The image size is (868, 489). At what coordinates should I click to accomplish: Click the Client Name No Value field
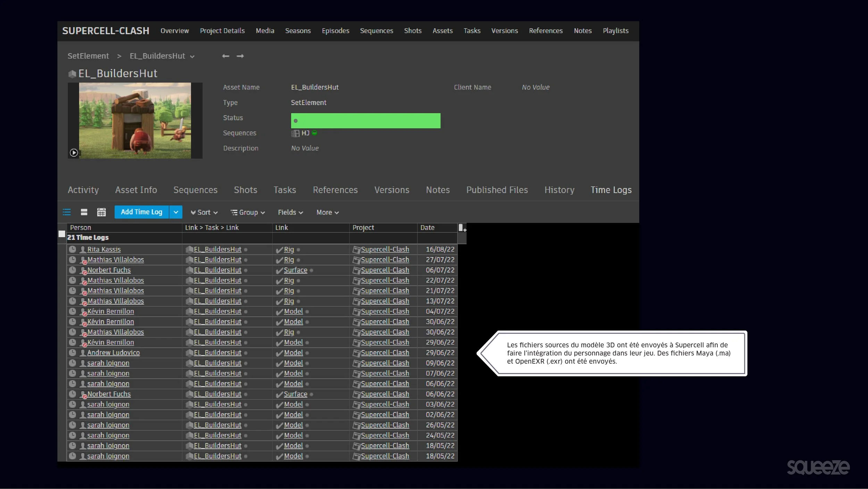[x=536, y=87]
